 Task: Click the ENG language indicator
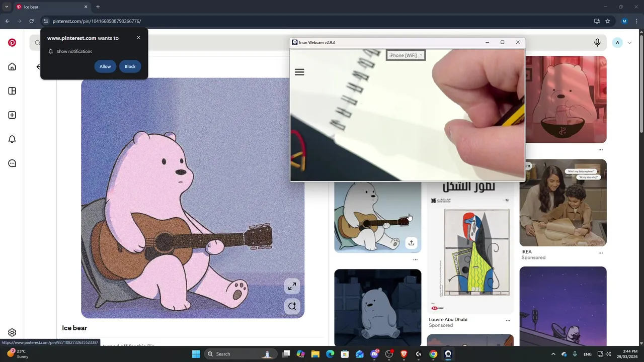tap(587, 354)
